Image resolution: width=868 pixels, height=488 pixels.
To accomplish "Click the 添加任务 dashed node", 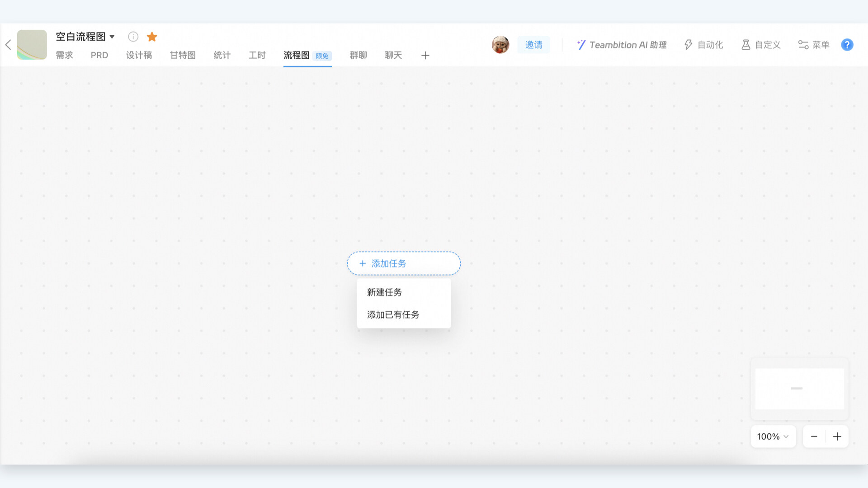I will (404, 263).
